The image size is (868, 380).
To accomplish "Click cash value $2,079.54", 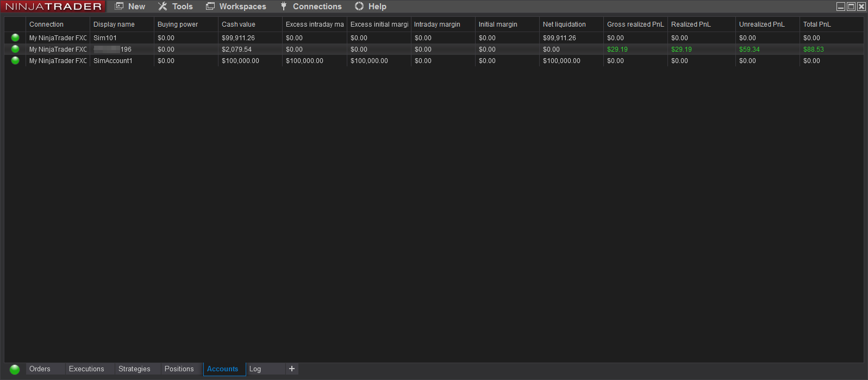I will click(x=236, y=49).
